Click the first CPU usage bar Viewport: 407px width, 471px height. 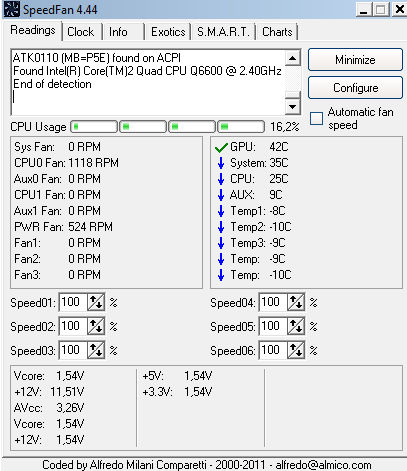click(x=94, y=127)
